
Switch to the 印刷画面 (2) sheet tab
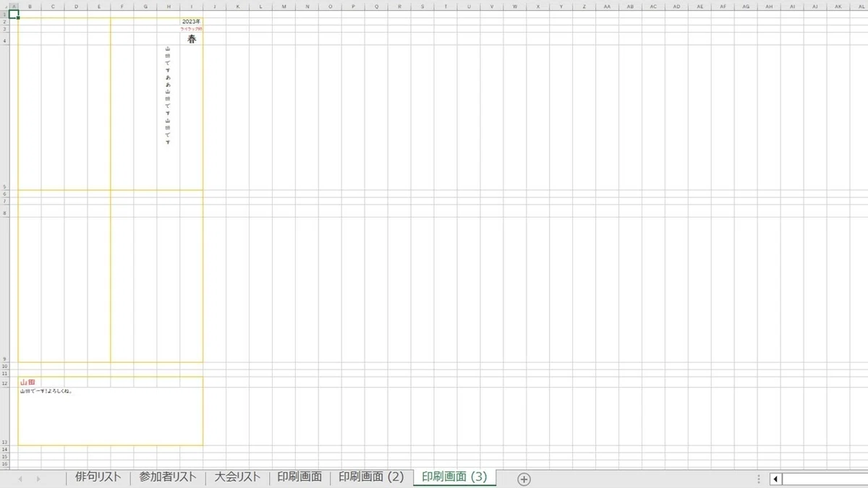[371, 477]
